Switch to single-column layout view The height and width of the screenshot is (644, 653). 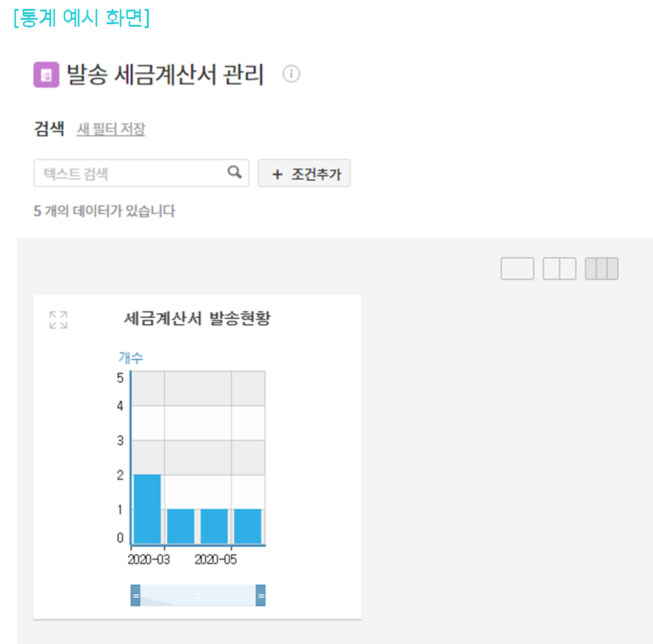[x=517, y=269]
